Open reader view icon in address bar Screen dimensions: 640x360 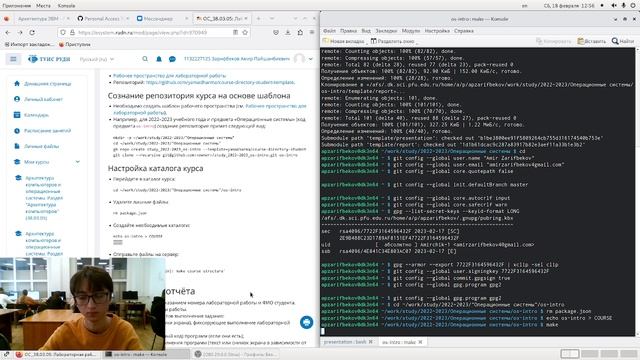pos(236,32)
